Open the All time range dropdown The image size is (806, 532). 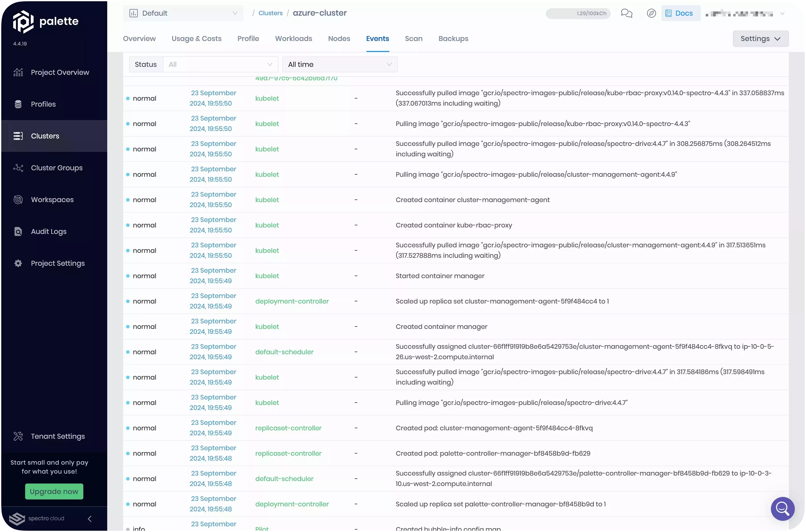(x=340, y=64)
